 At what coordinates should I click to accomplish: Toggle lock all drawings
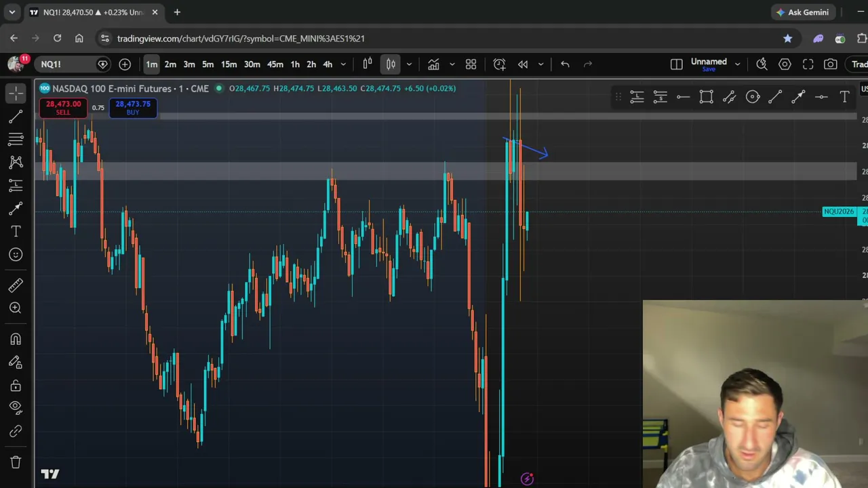point(16,386)
